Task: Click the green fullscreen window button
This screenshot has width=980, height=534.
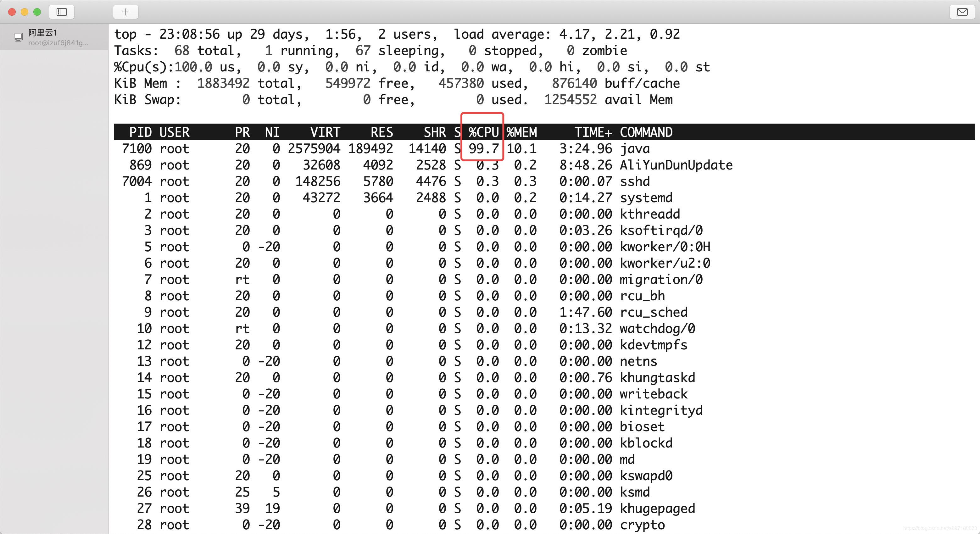Action: click(x=37, y=12)
